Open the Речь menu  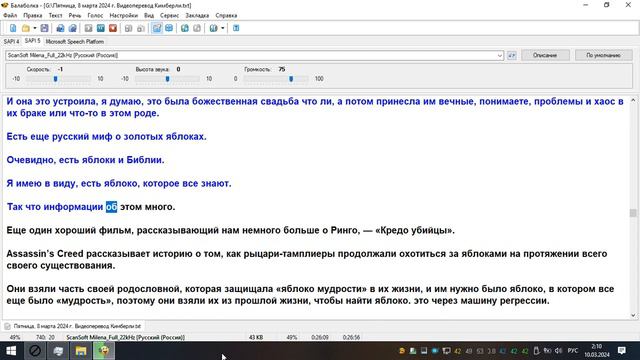pos(75,16)
